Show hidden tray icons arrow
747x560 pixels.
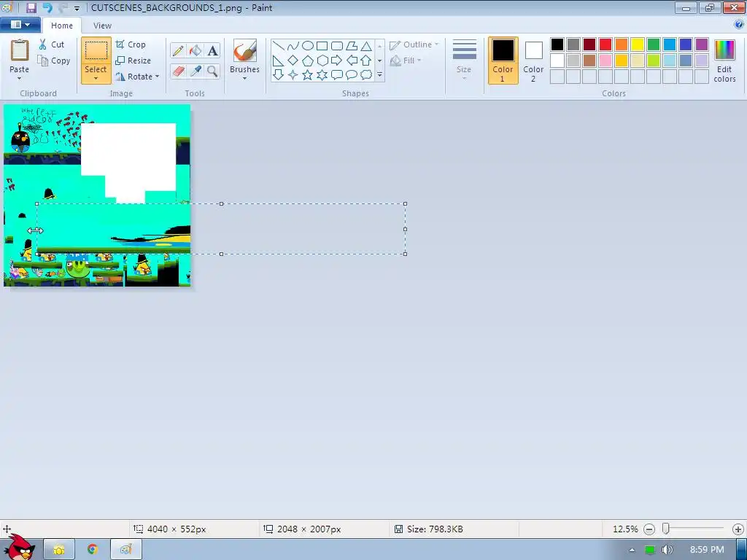point(632,550)
